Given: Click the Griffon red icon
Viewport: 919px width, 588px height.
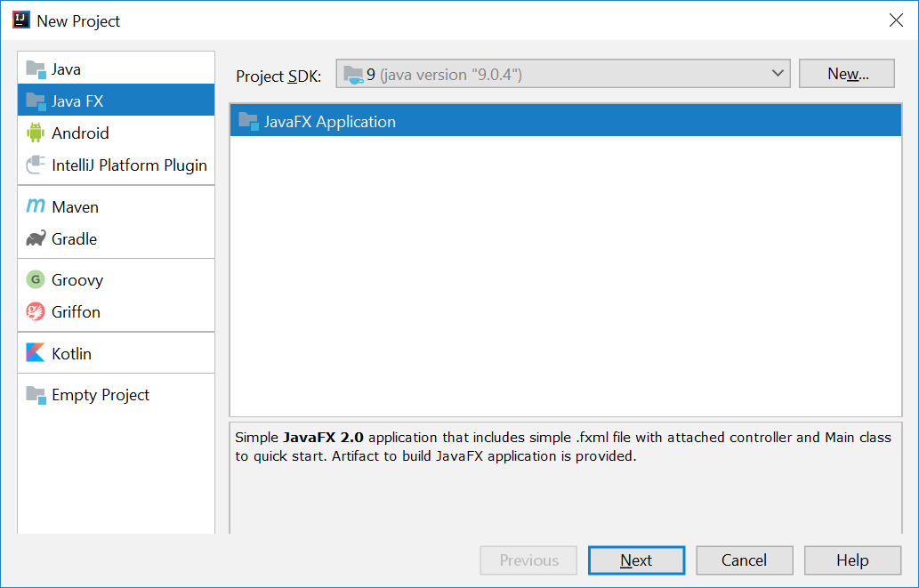Looking at the screenshot, I should point(36,311).
